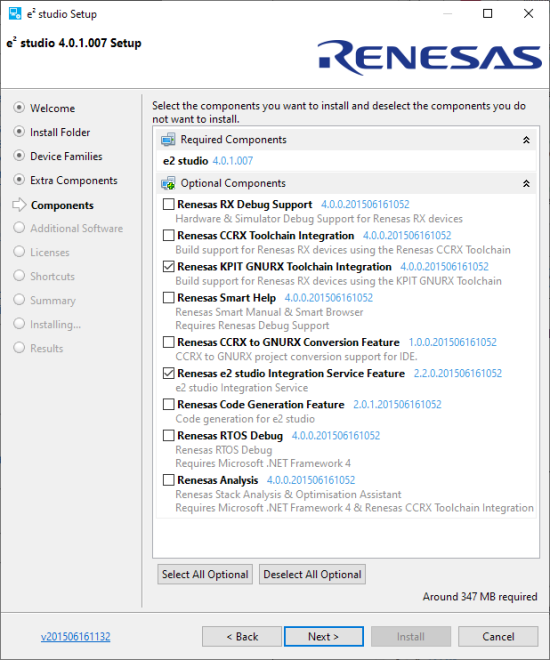Uncheck Renesas KPIT GNURX Toolchain Integration
550x660 pixels.
(x=168, y=266)
